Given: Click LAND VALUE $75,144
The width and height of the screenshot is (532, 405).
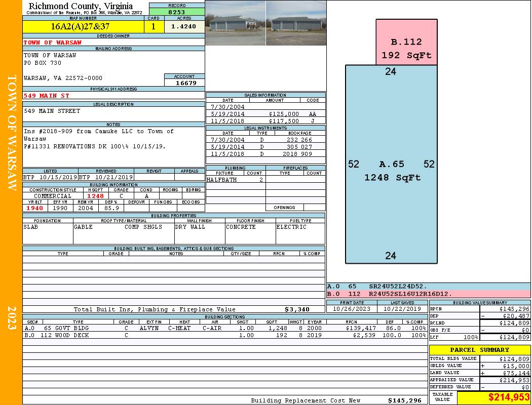Looking at the screenshot, I should click(516, 373).
